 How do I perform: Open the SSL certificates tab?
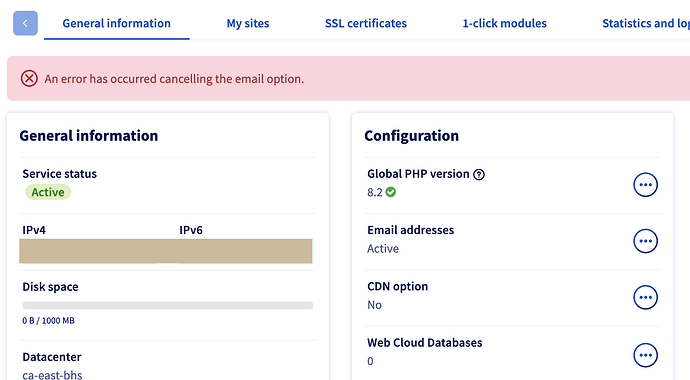click(366, 23)
